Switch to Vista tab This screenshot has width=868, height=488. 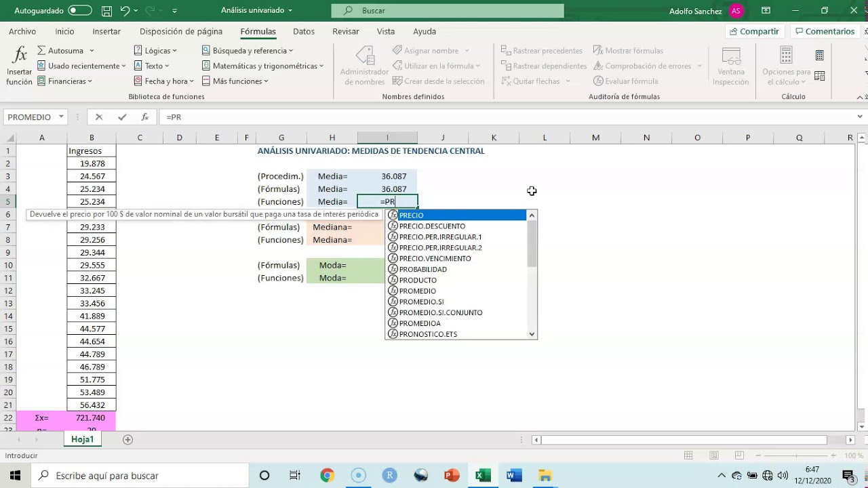point(386,32)
